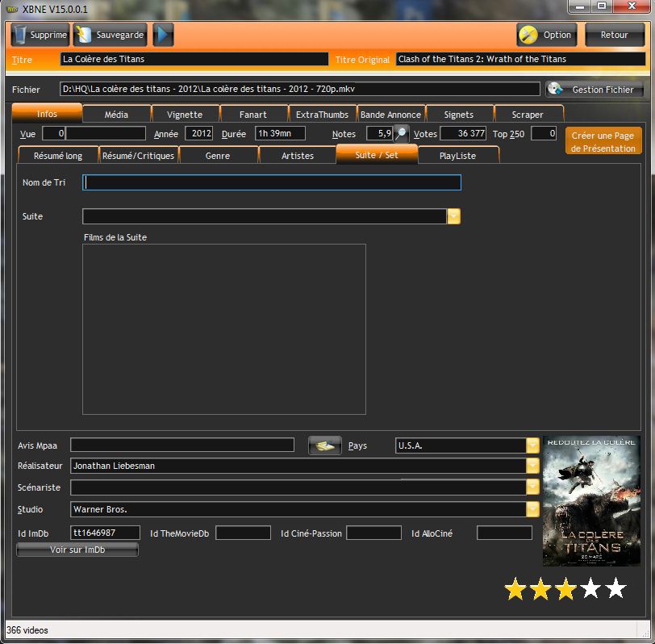Click the Supprime trash icon button

coord(40,35)
